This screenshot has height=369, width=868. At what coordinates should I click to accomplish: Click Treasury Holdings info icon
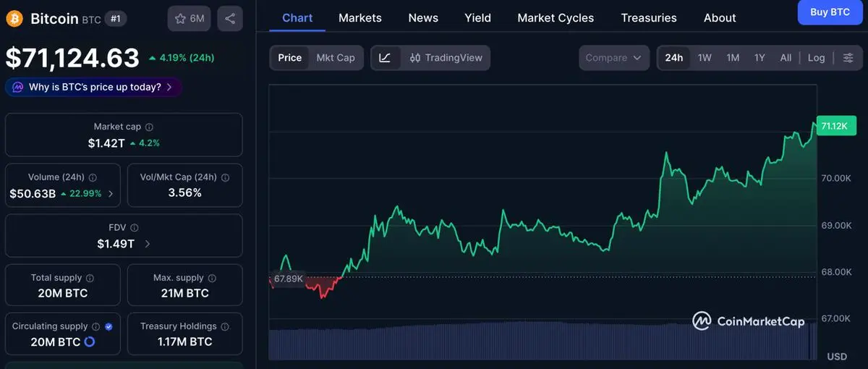[224, 326]
